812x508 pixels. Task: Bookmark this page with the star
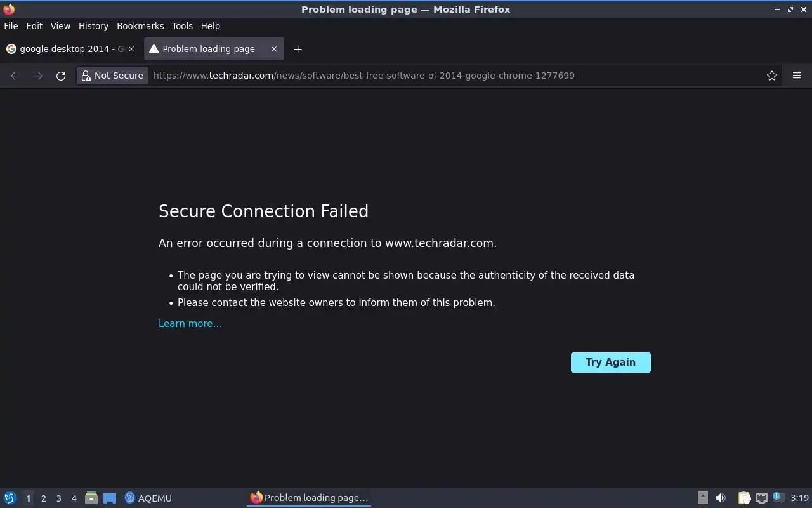771,76
